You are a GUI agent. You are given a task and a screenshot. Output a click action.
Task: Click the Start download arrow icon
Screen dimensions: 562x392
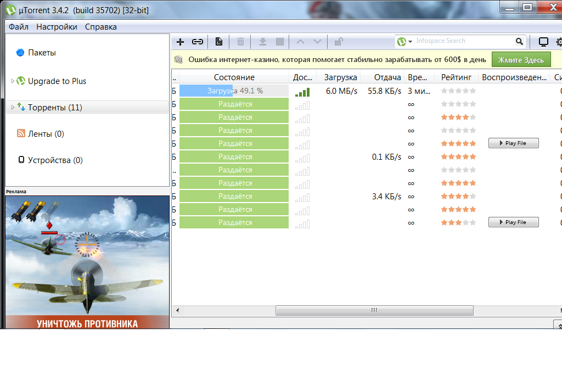tap(262, 42)
